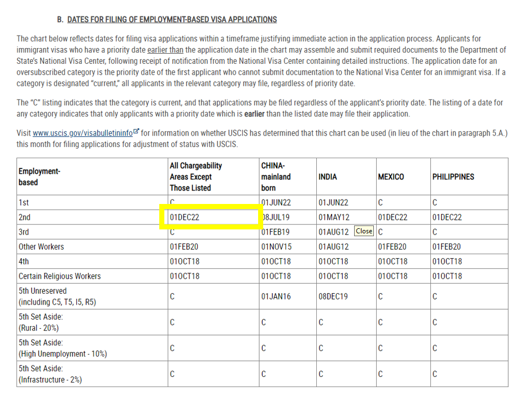Click the All Chargeability Areas column header
The width and height of the screenshot is (532, 404).
coord(196,176)
